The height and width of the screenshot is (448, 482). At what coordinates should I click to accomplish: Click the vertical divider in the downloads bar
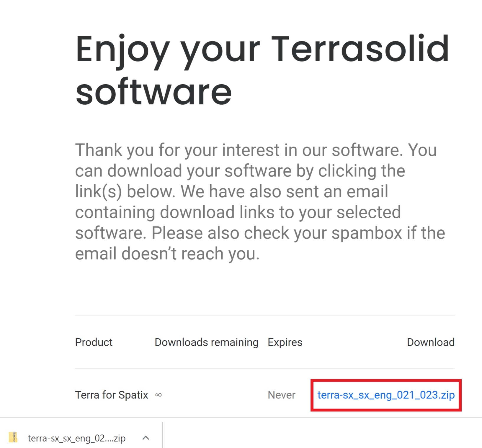tap(163, 435)
